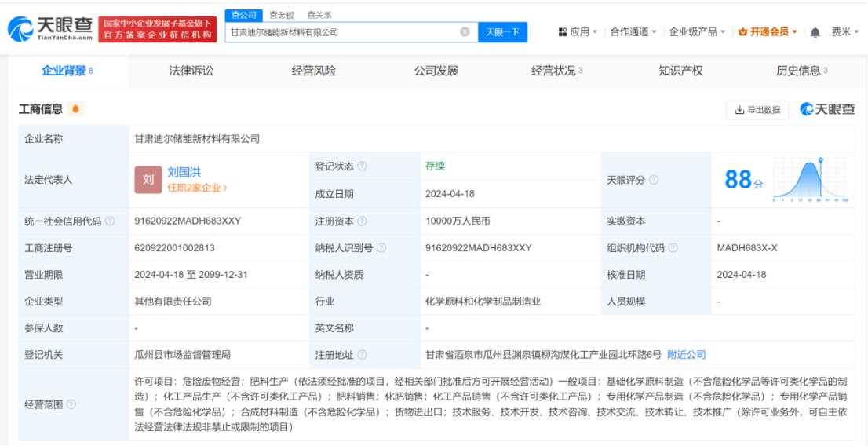Switch to the 法律诉讼 tab
The height and width of the screenshot is (446, 868).
click(x=191, y=71)
